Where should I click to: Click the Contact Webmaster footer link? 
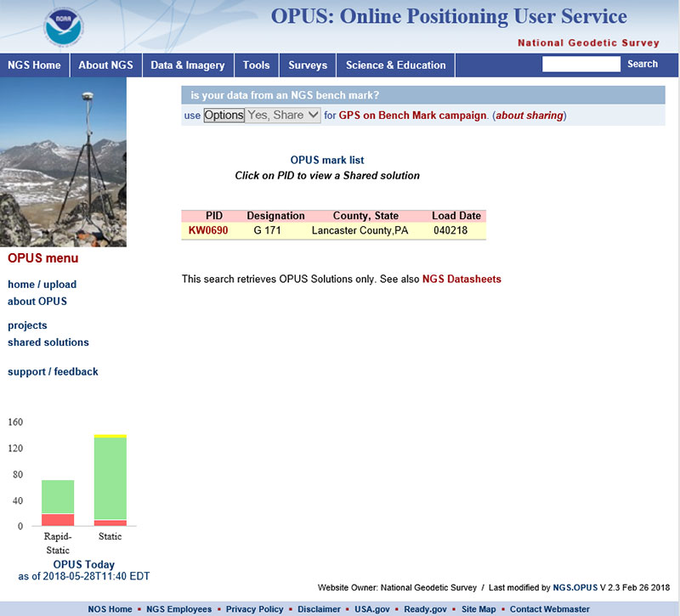pos(549,609)
